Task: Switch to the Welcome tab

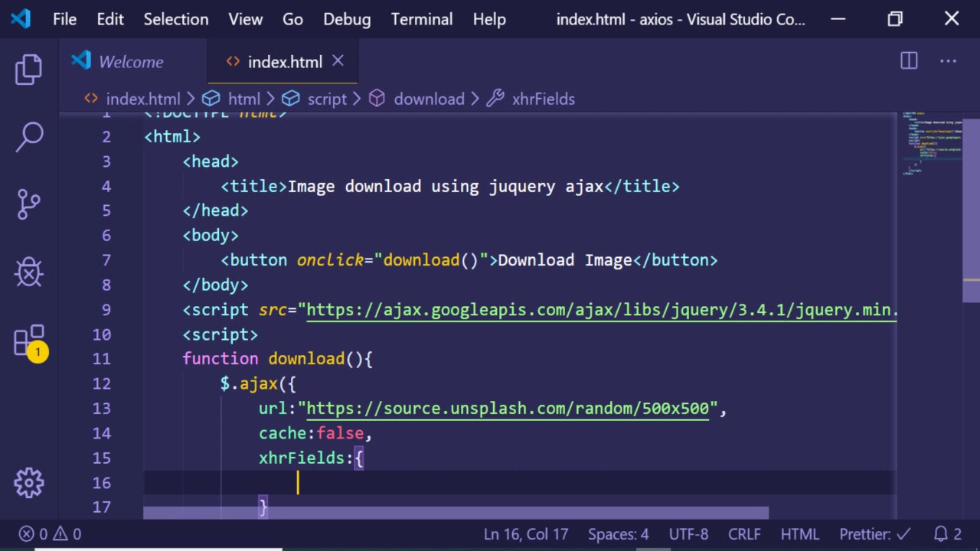Action: pos(130,62)
